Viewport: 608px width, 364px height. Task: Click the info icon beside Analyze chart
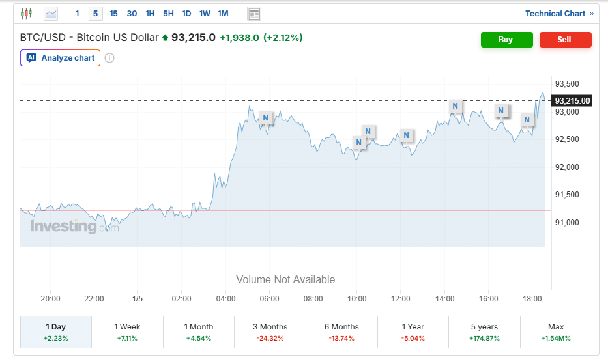pos(109,58)
